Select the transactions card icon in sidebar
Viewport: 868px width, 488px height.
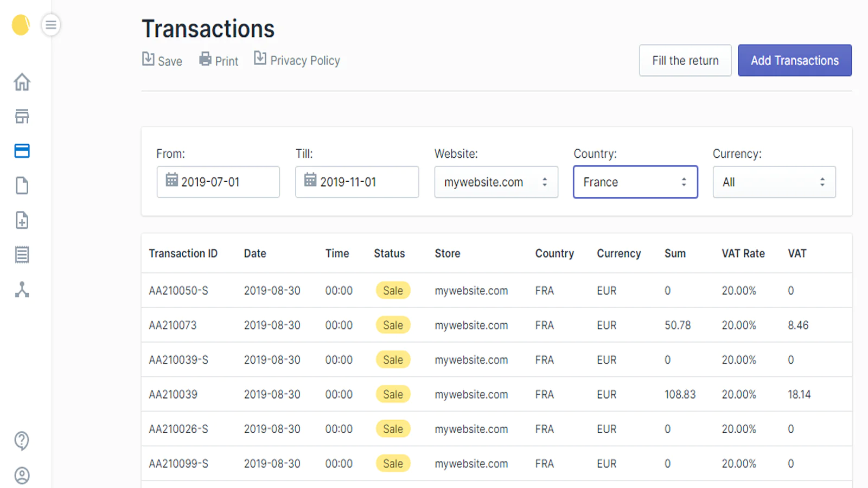[x=22, y=151]
